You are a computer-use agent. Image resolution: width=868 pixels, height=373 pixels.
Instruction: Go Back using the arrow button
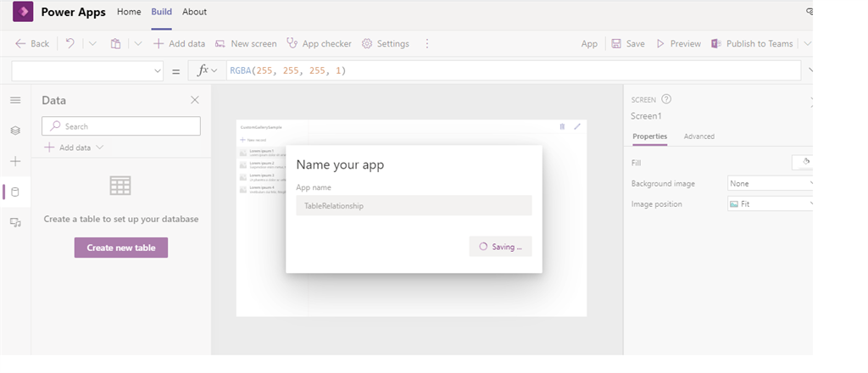pyautogui.click(x=32, y=44)
